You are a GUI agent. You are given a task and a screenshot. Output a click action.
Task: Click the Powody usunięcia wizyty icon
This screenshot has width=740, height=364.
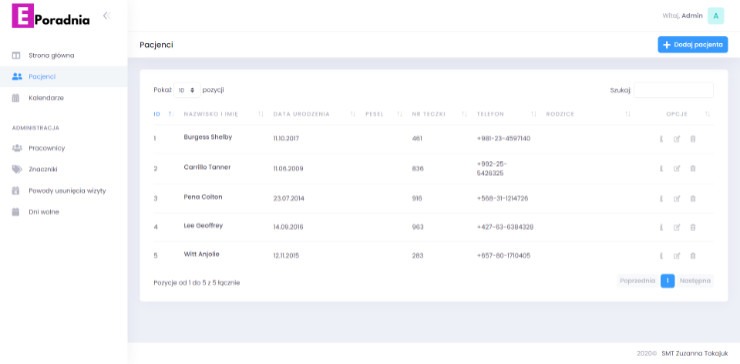click(x=16, y=191)
